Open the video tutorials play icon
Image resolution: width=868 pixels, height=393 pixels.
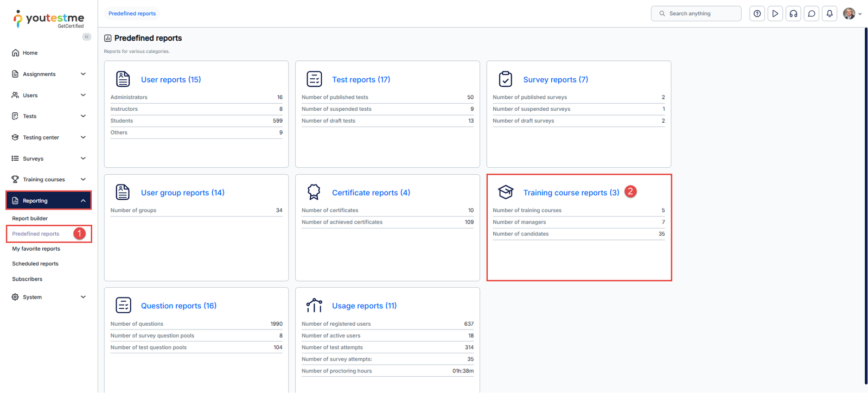(x=775, y=14)
